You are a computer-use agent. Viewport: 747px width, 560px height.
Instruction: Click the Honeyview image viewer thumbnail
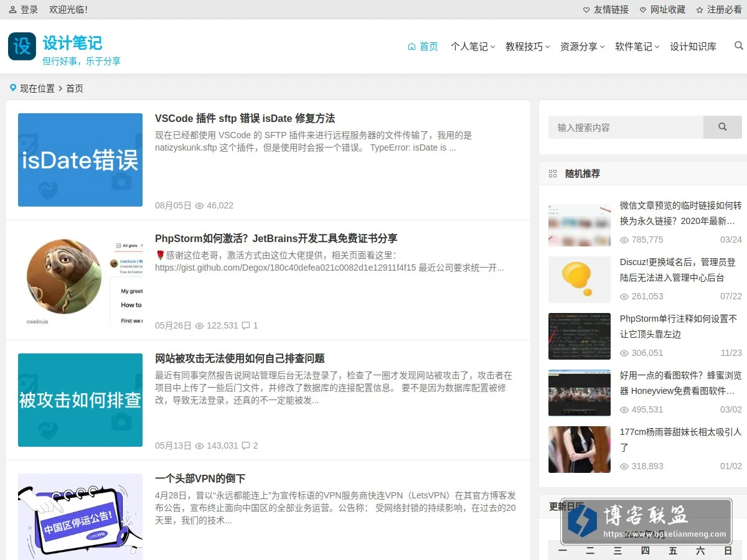[580, 393]
